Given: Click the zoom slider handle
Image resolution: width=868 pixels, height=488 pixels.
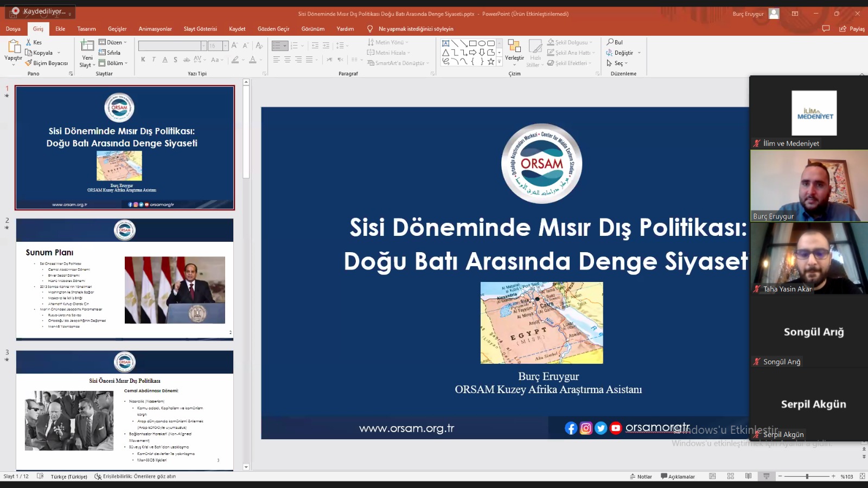Looking at the screenshot, I should (x=807, y=476).
